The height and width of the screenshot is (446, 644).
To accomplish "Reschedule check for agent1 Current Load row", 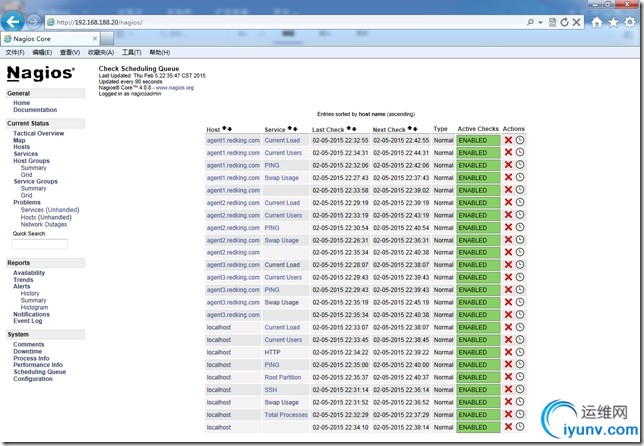I will pos(520,140).
